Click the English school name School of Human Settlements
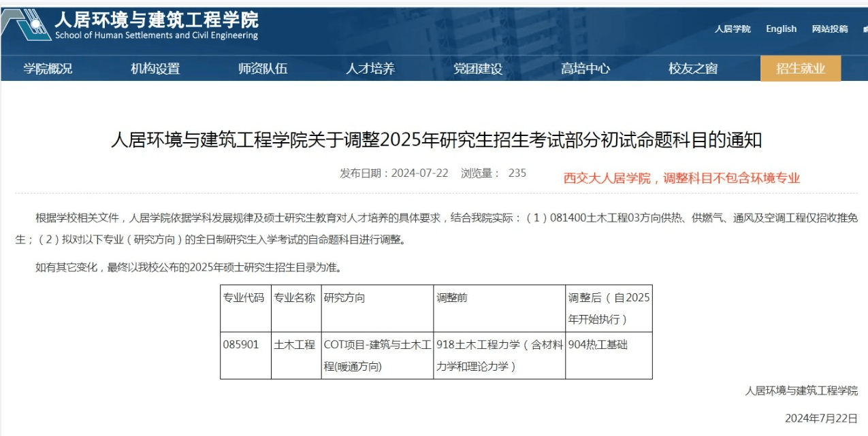 pos(156,35)
